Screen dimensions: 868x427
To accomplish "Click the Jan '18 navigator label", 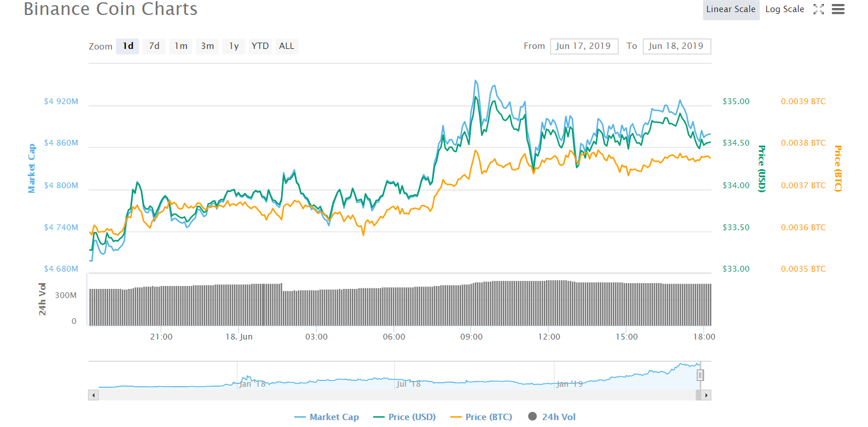I will (253, 383).
